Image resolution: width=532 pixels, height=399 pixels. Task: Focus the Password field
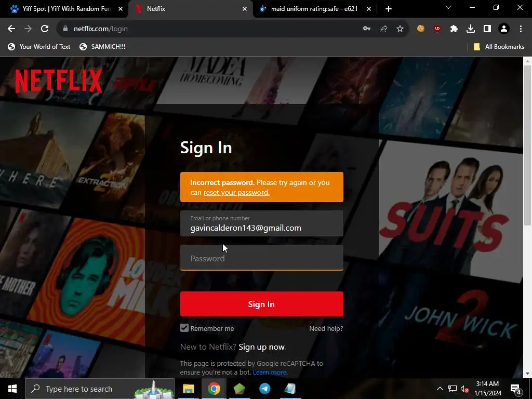point(262,258)
